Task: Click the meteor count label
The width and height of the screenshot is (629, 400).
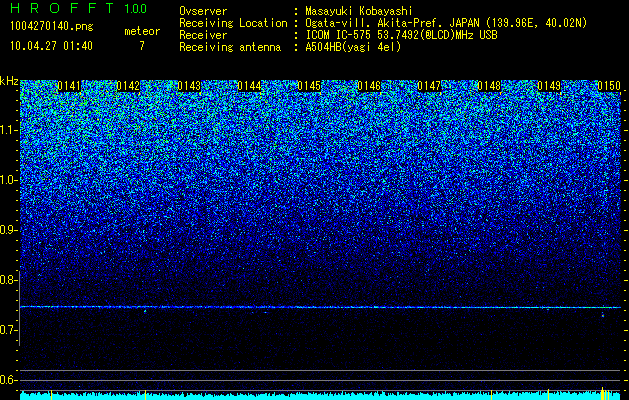Action: [142, 31]
